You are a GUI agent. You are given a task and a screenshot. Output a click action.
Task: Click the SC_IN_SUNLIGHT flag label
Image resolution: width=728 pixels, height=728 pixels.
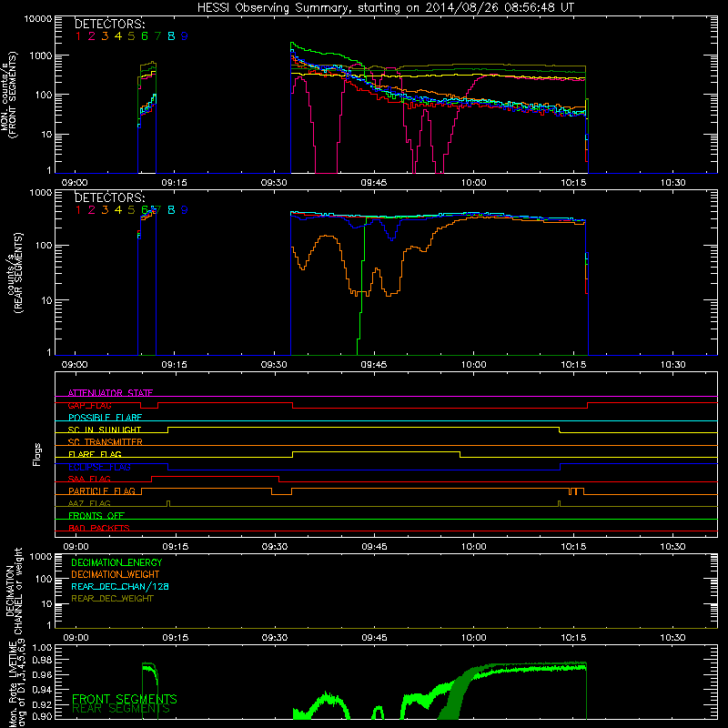tap(105, 430)
